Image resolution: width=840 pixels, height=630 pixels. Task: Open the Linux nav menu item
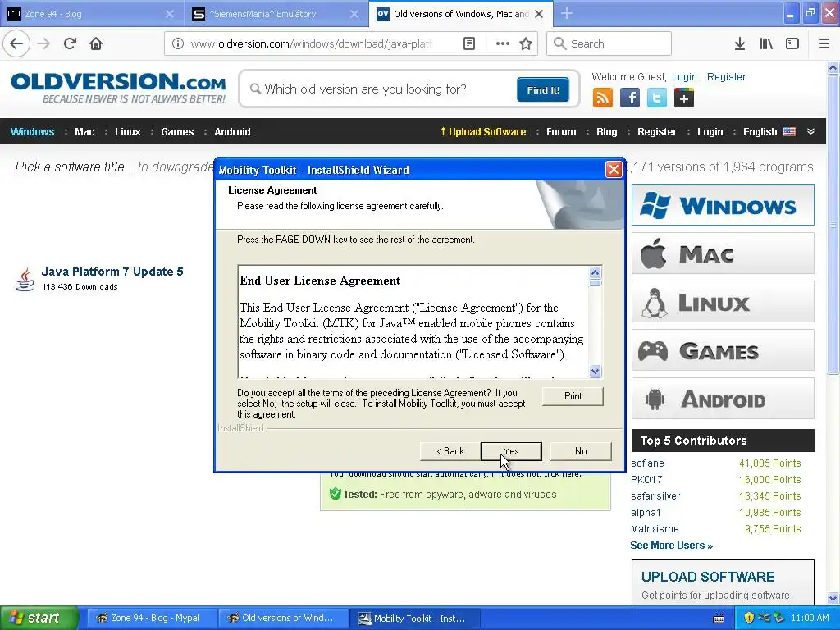(x=127, y=132)
